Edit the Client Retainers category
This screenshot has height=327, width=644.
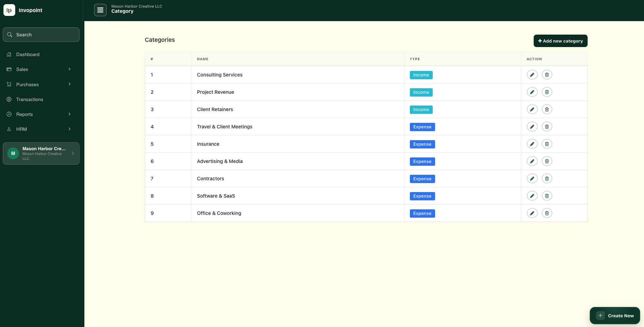click(x=532, y=109)
